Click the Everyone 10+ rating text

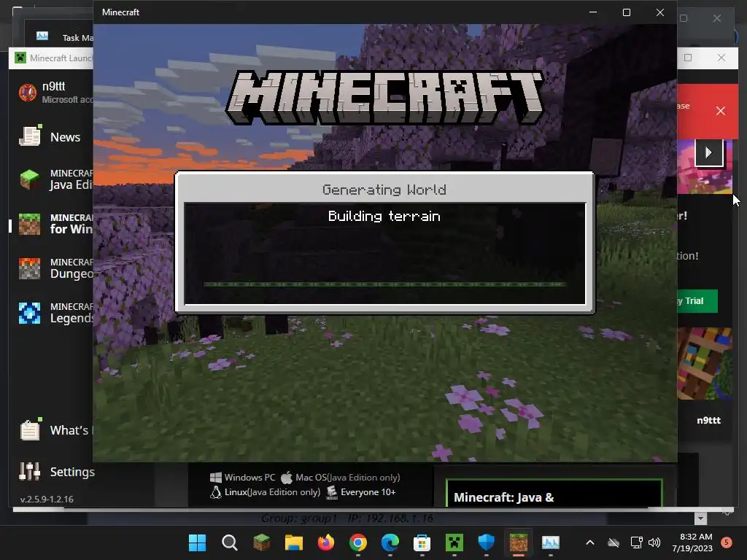(368, 492)
